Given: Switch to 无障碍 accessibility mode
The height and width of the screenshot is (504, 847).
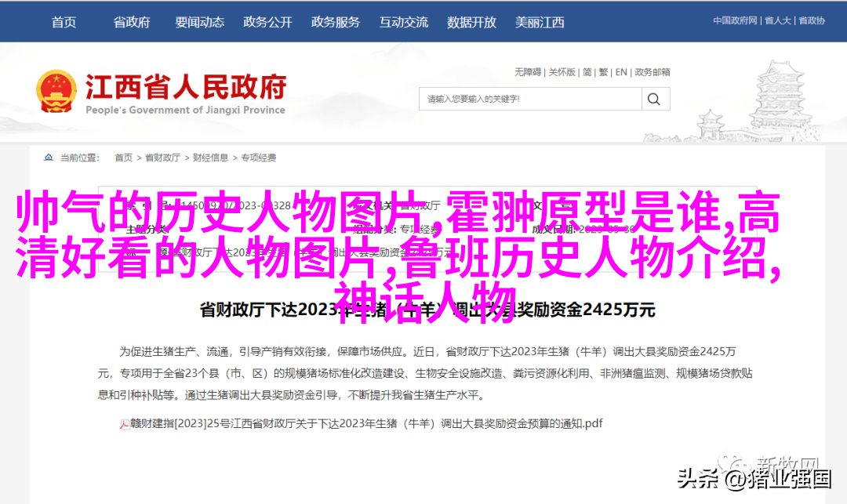Looking at the screenshot, I should 527,72.
